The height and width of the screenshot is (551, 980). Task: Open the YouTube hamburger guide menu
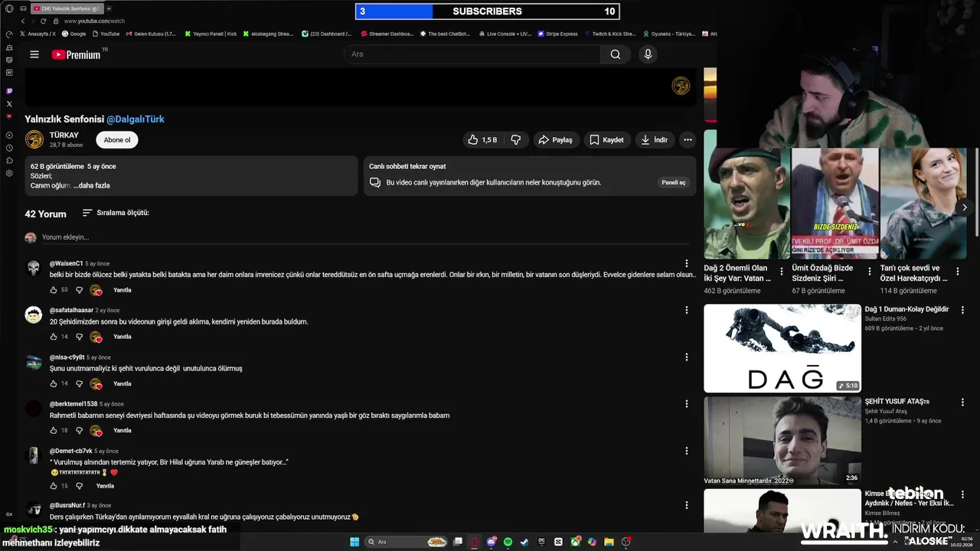[x=34, y=54]
